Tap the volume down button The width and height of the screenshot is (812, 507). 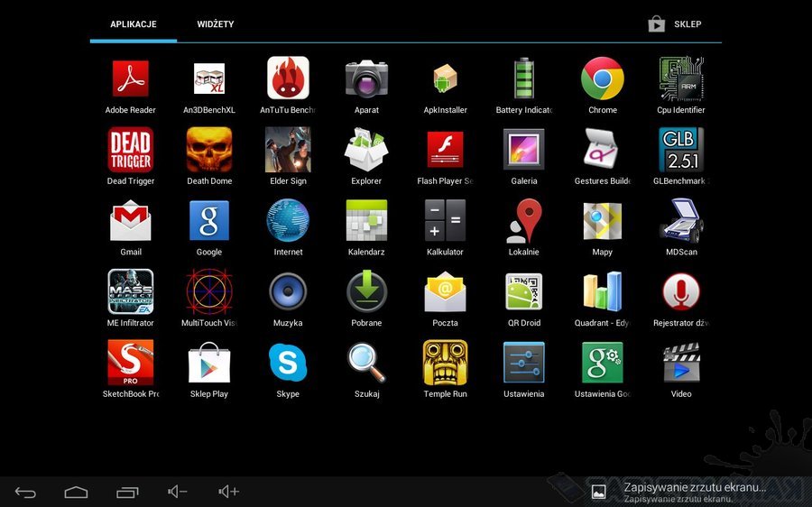point(178,492)
